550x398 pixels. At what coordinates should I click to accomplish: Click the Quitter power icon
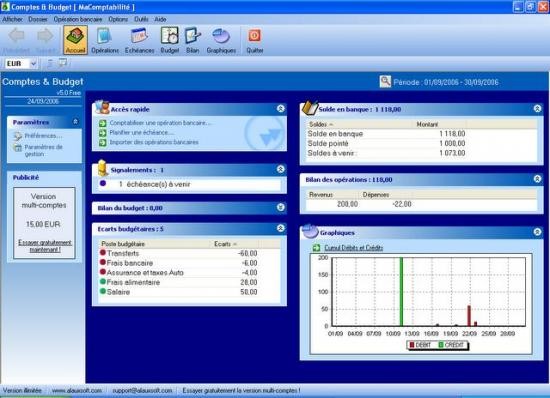[x=255, y=36]
